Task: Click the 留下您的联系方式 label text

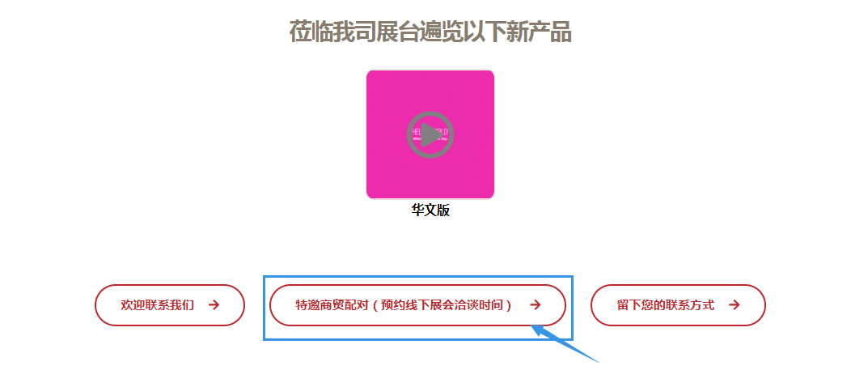Action: [666, 305]
